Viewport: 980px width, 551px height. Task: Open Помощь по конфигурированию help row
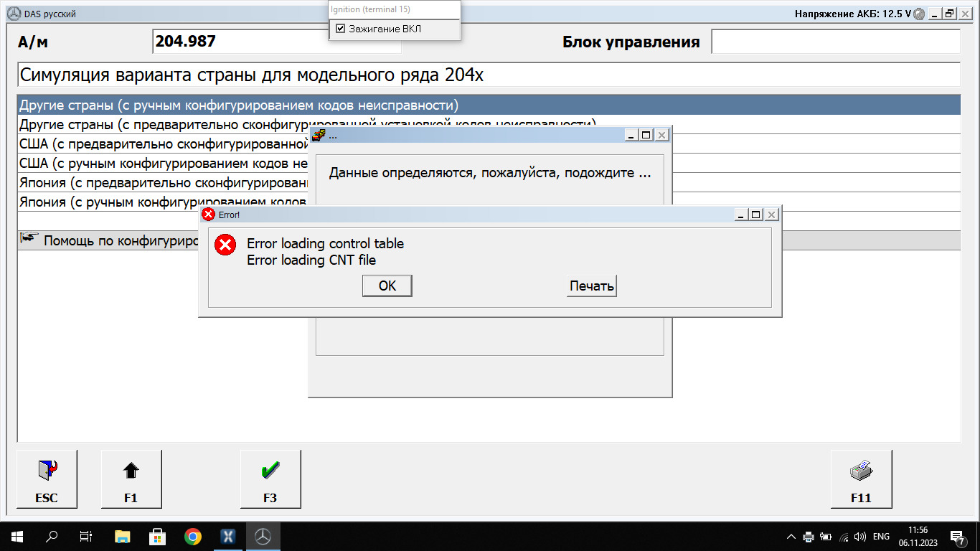click(108, 240)
